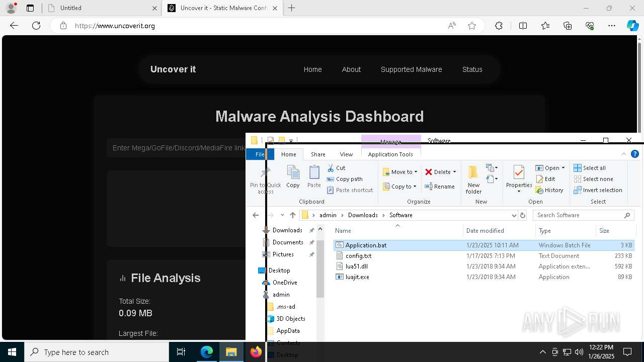This screenshot has width=644, height=362.
Task: Create a New folder from ribbon
Action: (473, 179)
